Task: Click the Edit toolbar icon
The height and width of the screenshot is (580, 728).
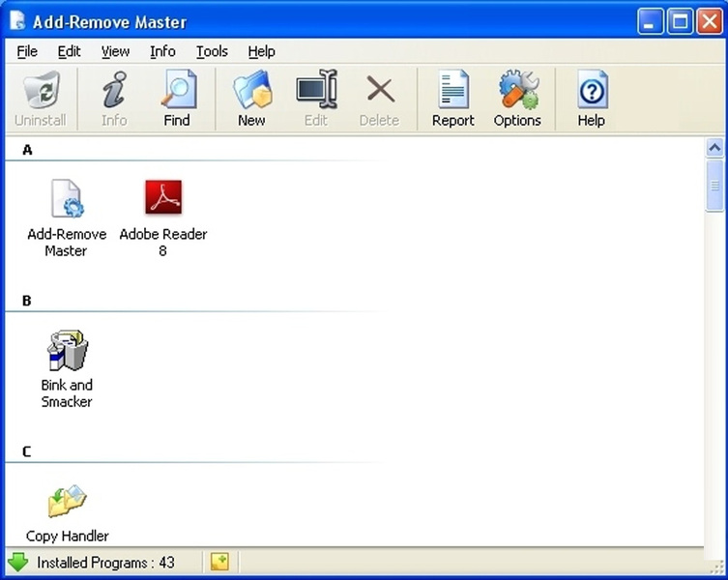Action: coord(316,99)
